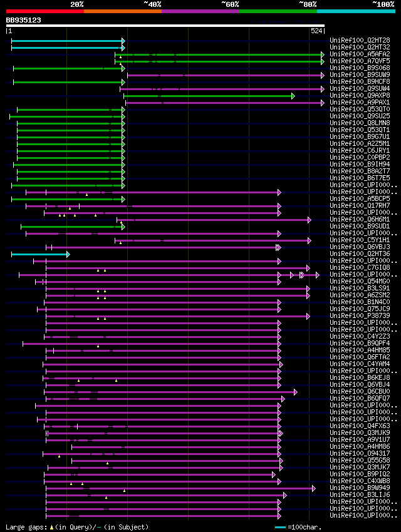Choose the UniRef100_C0PBP2 entry
Viewport: 401px width, 532px height.
point(360,158)
